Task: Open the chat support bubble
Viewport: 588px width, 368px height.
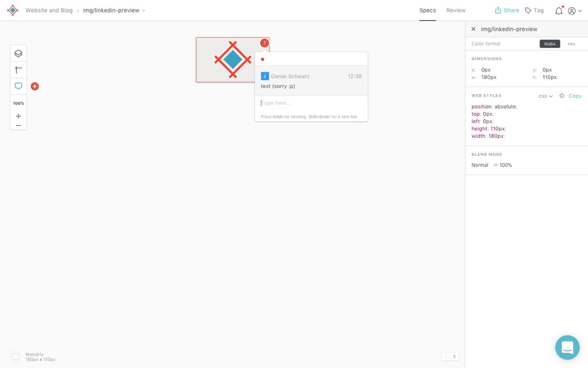Action: (567, 347)
